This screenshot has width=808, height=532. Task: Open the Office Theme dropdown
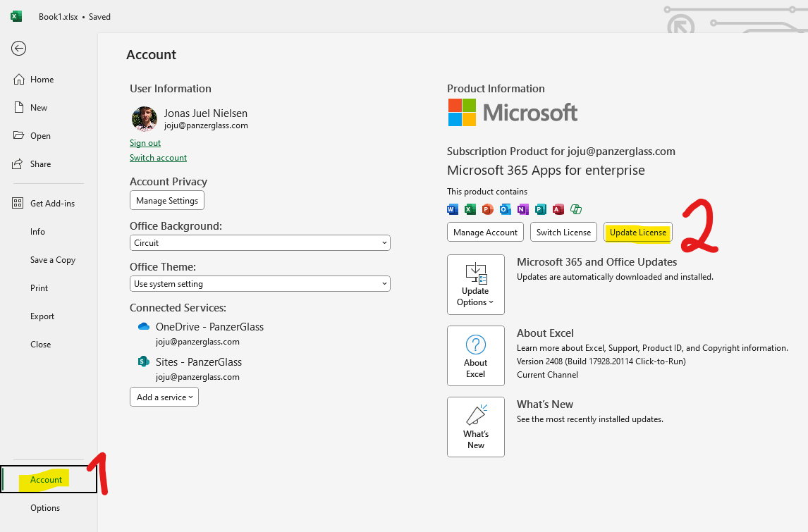259,283
